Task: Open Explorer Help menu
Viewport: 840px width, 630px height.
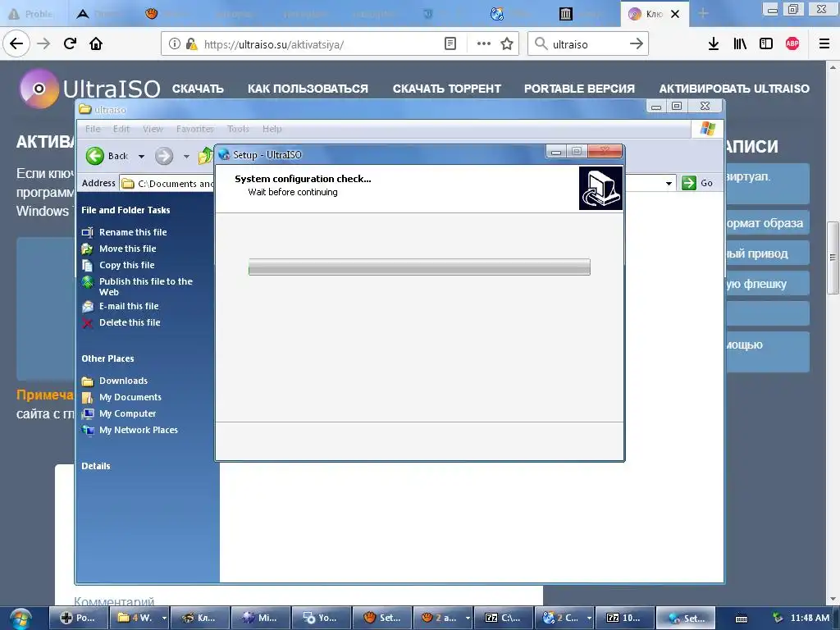Action: click(272, 129)
